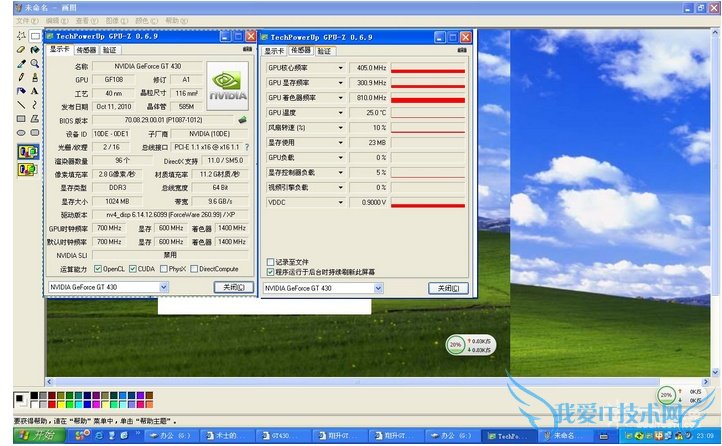
Task: Click vertical scrollbar down arrow in Paint
Action: tap(715, 372)
